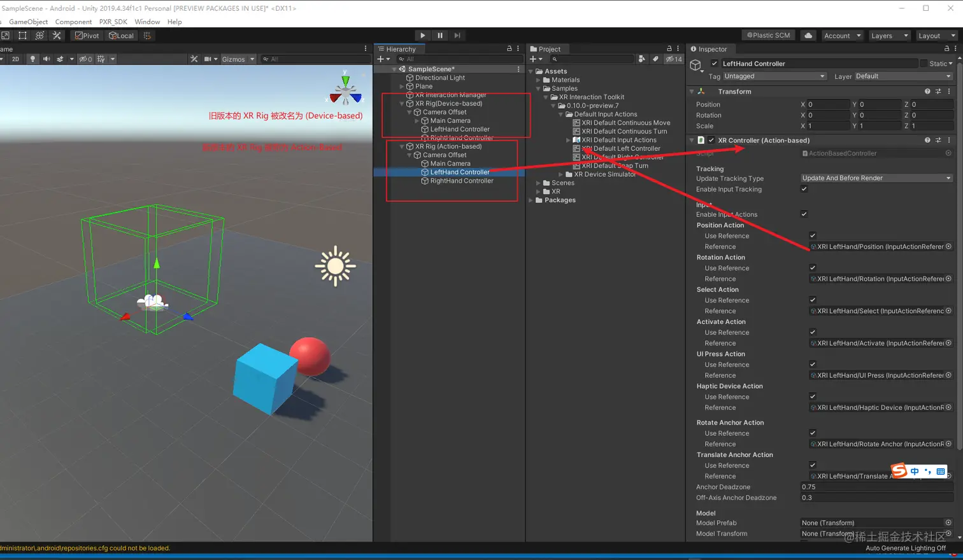Open the Tag dropdown set to Untagged

pyautogui.click(x=774, y=76)
